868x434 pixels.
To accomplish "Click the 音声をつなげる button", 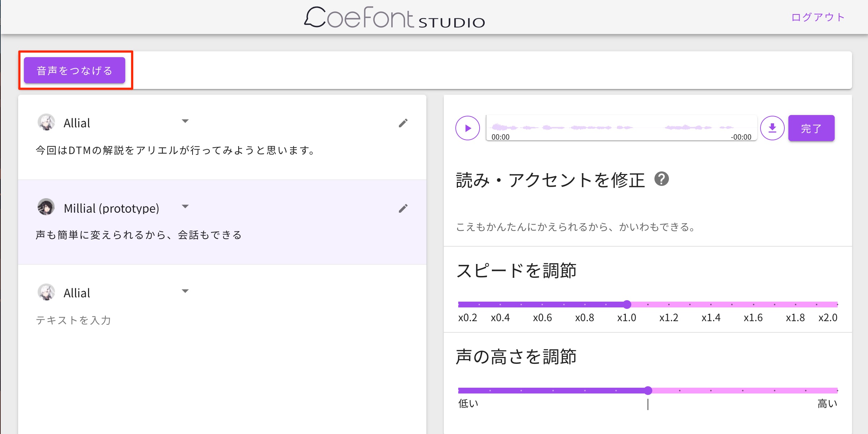I will (x=75, y=70).
